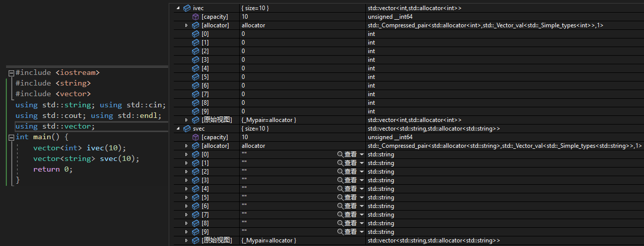
Task: Expand the svec [原始视图] node
Action: tap(186, 240)
